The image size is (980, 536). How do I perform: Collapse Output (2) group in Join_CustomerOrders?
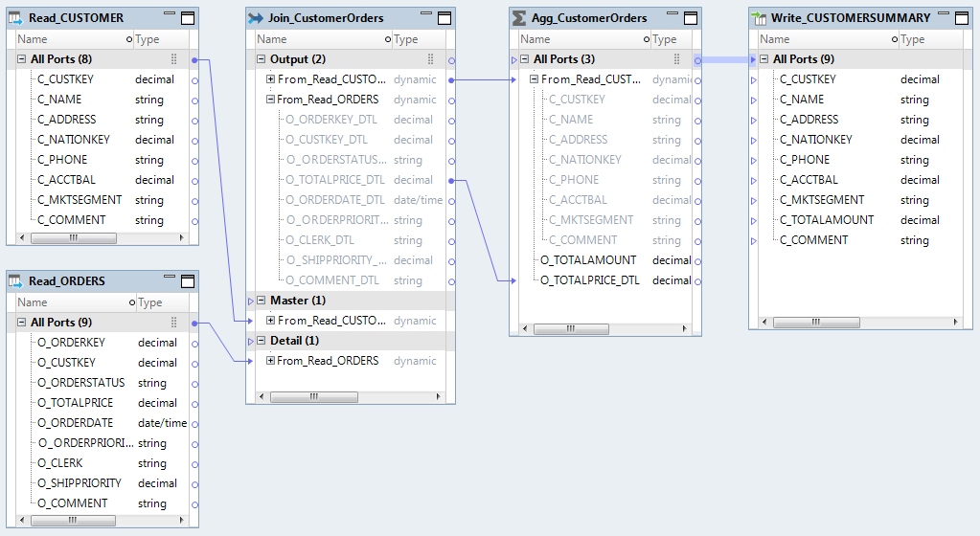(261, 59)
